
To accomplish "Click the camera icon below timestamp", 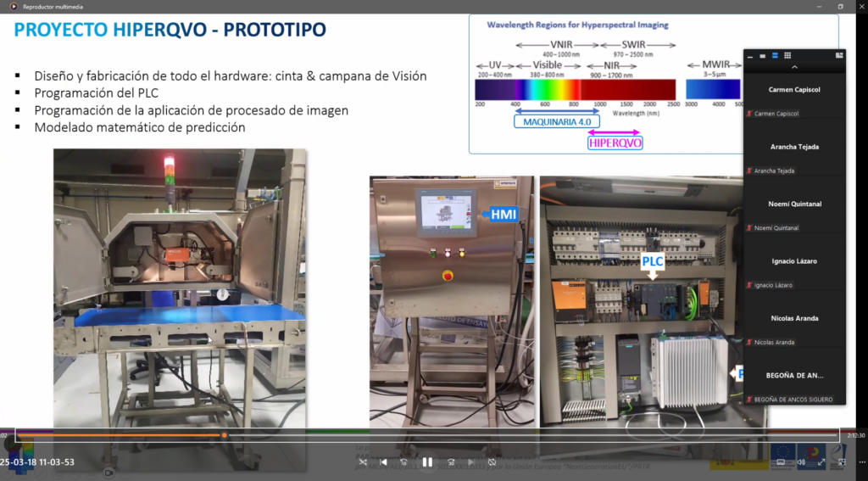I will click(108, 473).
